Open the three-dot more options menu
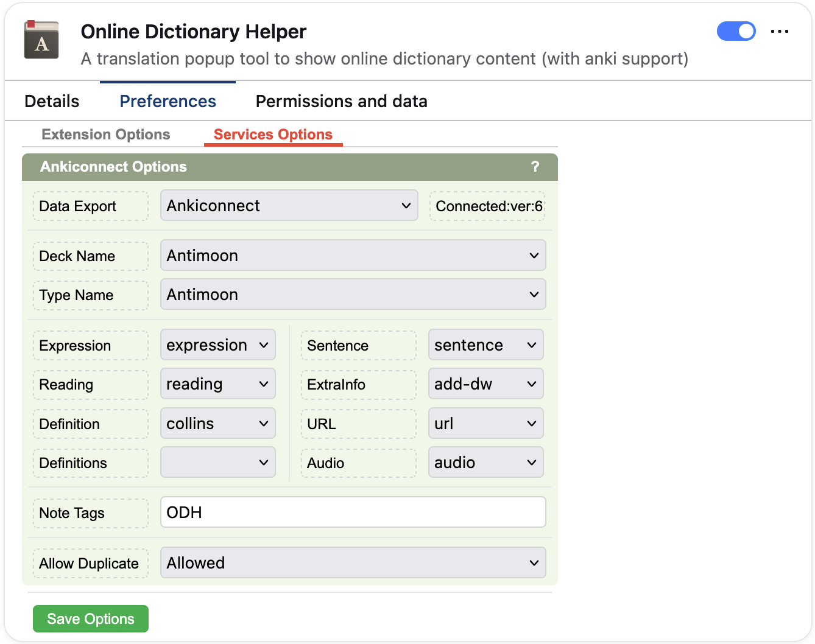Image resolution: width=815 pixels, height=644 pixels. pos(780,31)
